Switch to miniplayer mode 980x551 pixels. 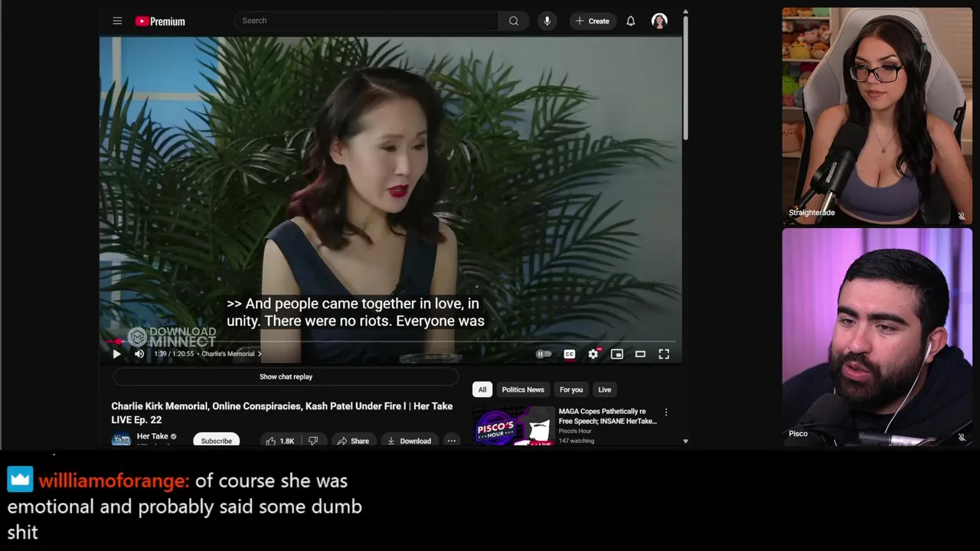pos(616,354)
